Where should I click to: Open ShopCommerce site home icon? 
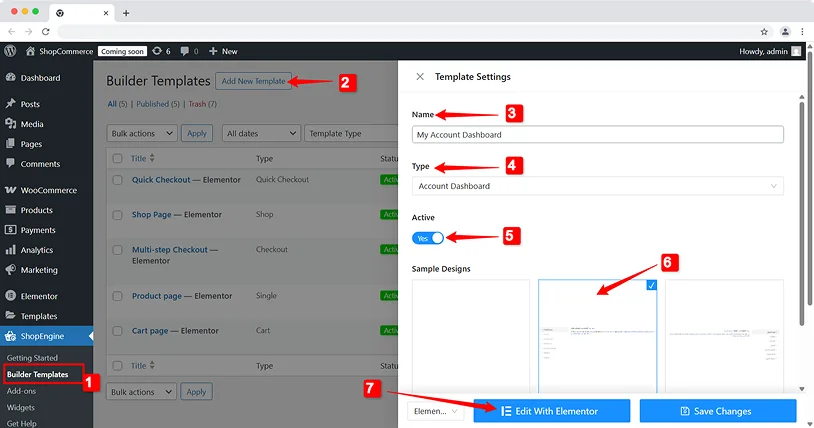point(30,51)
